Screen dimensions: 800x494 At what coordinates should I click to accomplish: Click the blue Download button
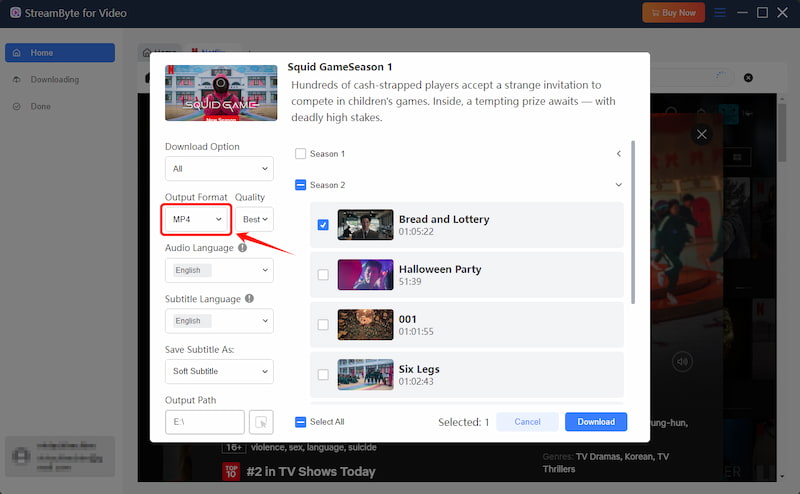click(x=596, y=422)
